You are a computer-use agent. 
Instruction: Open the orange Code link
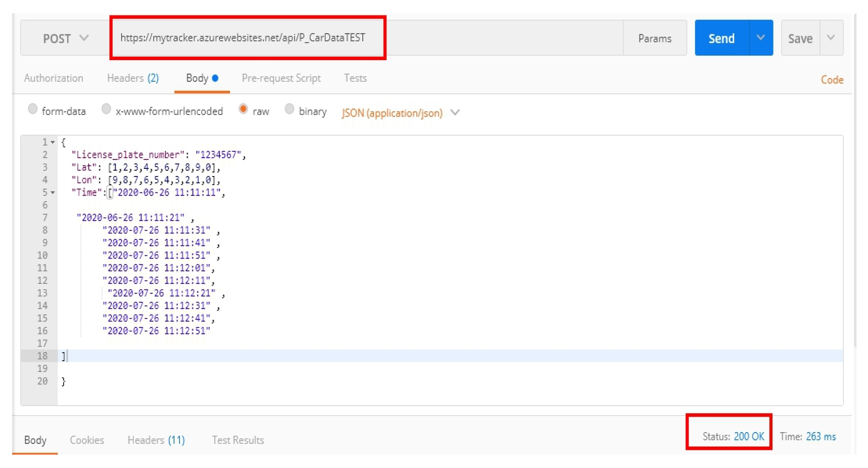tap(832, 80)
